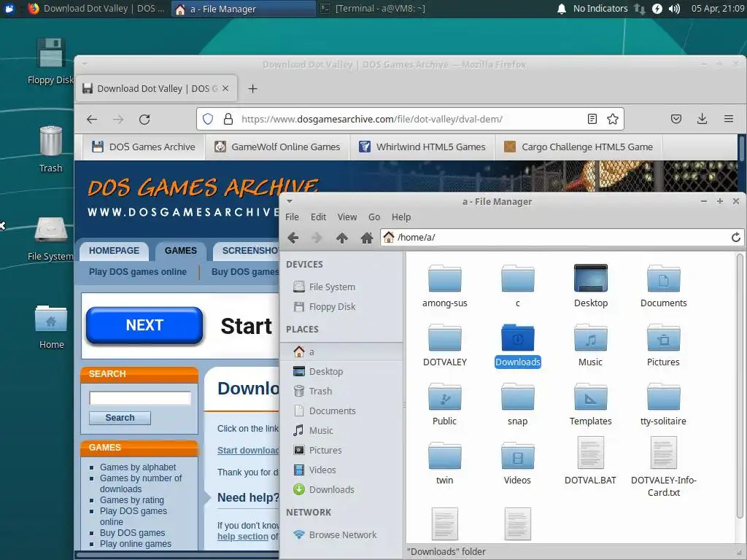Show site tracking protection shield info
This screenshot has height=560, width=747.
(208, 119)
